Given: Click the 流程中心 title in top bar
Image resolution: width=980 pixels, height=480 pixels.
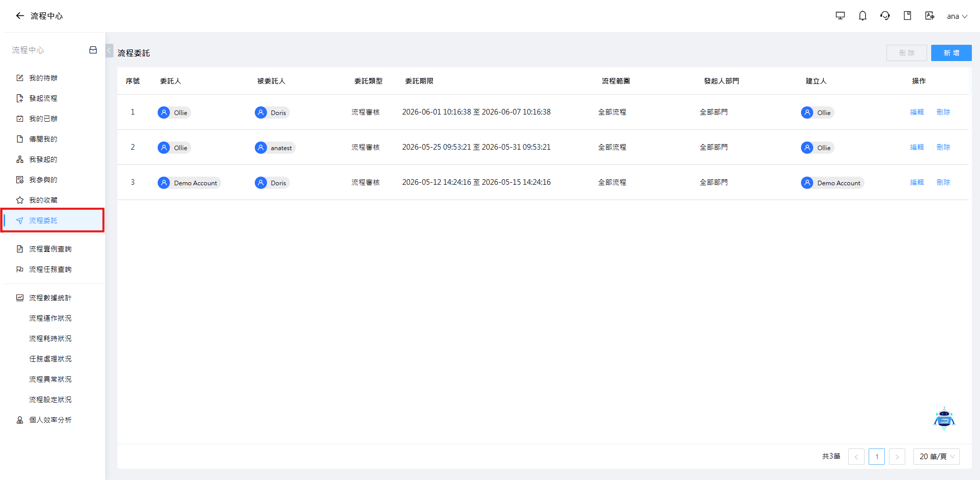Looking at the screenshot, I should [47, 16].
